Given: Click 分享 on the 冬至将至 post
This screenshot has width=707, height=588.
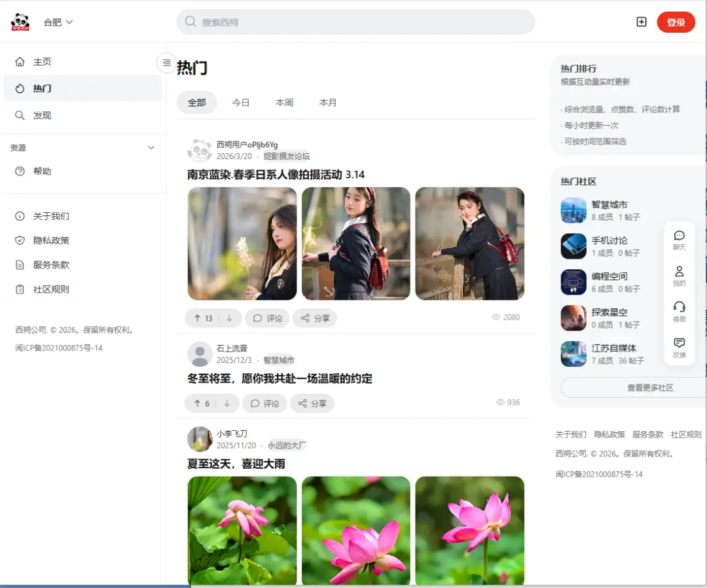Looking at the screenshot, I should pos(312,403).
